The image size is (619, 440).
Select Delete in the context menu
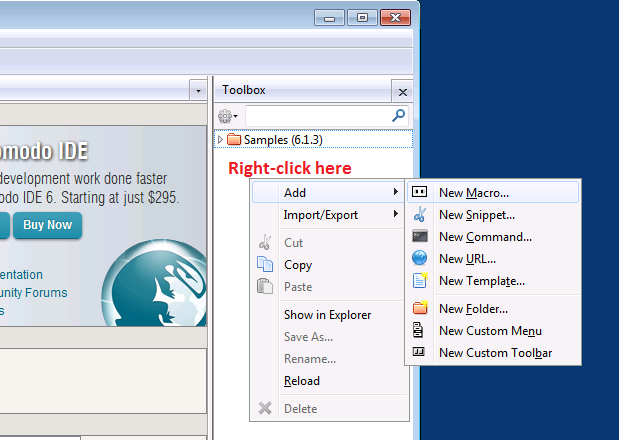(329, 409)
